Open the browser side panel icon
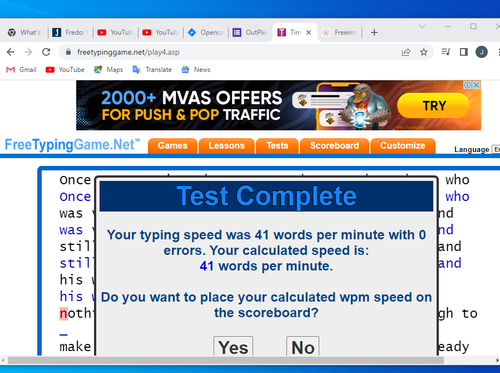 point(464,52)
